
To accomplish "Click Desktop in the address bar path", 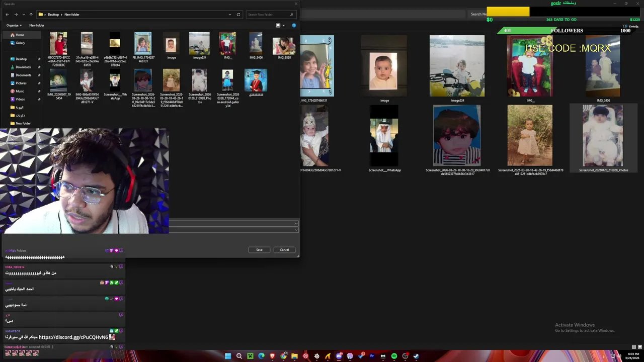I will pos(53,15).
